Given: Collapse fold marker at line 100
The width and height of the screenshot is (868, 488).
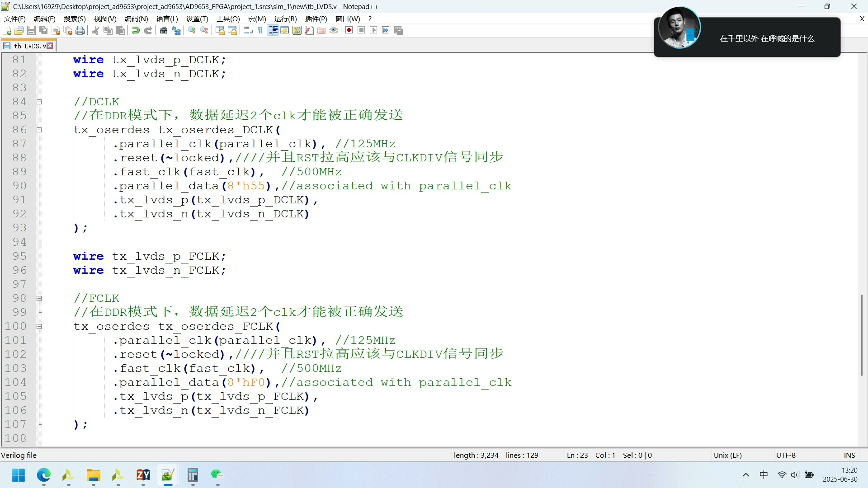Looking at the screenshot, I should (x=39, y=327).
